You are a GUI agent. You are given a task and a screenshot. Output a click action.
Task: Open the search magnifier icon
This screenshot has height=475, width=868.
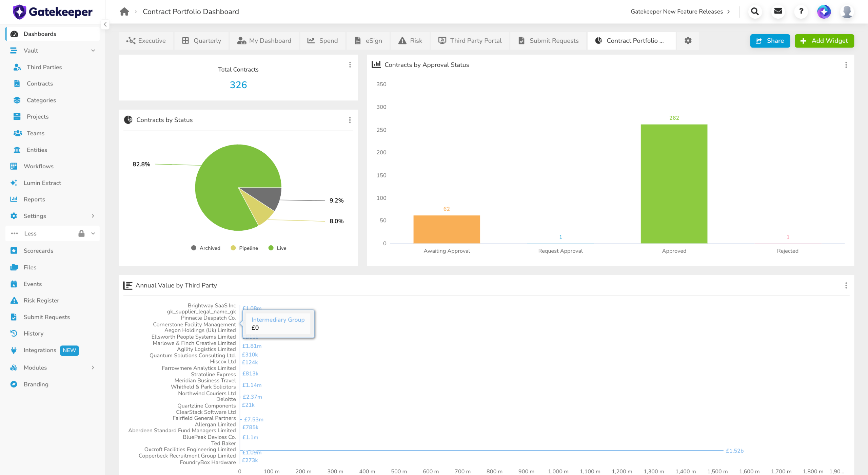coord(755,12)
